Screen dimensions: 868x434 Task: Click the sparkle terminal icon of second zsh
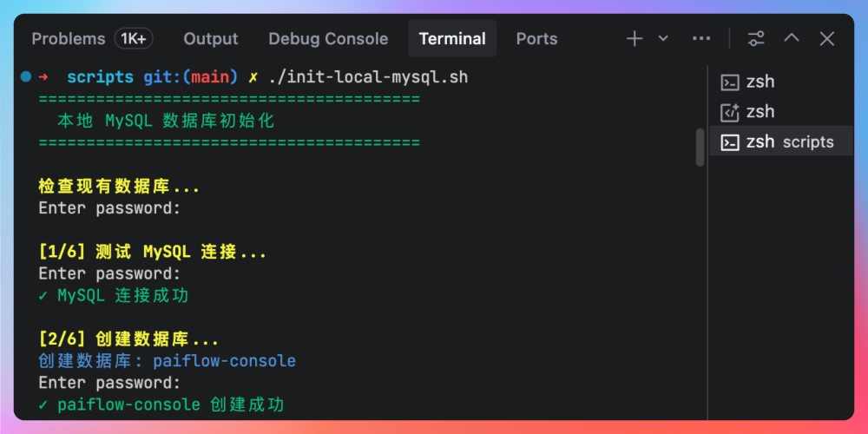[x=730, y=112]
